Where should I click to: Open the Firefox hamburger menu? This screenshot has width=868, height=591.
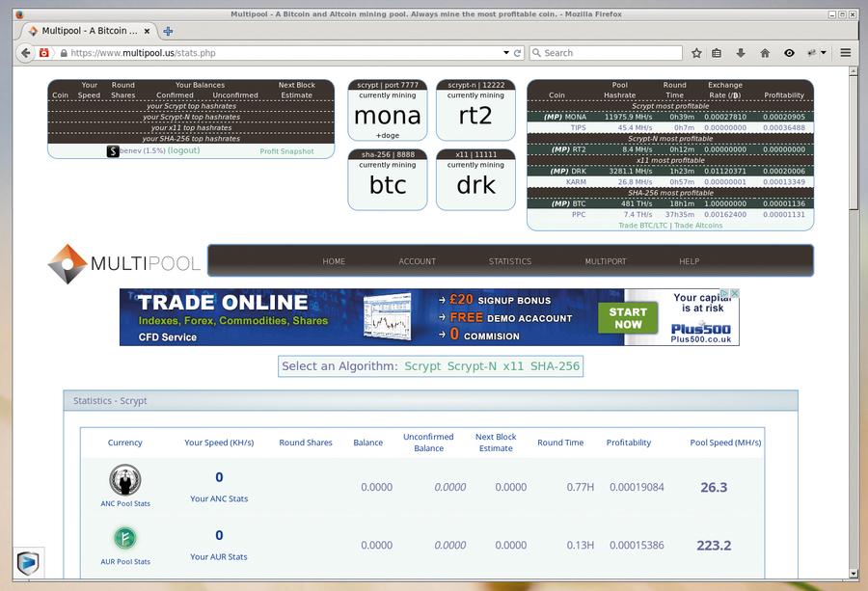coord(845,53)
